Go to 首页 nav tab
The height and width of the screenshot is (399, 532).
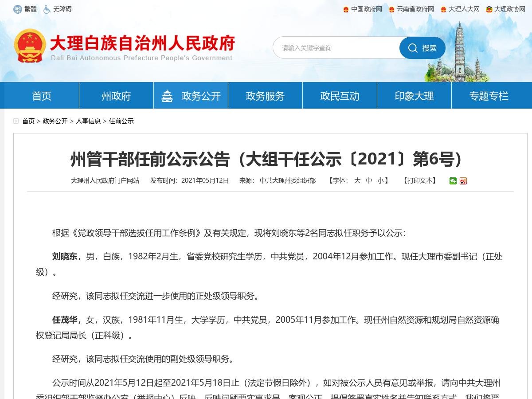click(42, 96)
